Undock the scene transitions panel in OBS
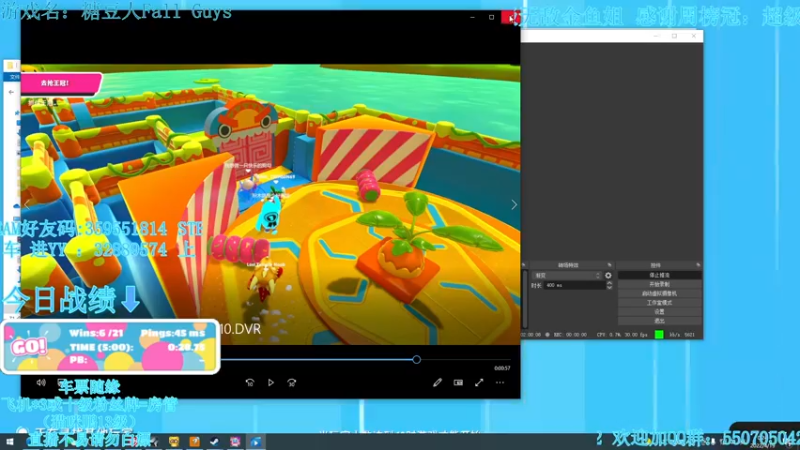800x450 pixels. pyautogui.click(x=609, y=265)
